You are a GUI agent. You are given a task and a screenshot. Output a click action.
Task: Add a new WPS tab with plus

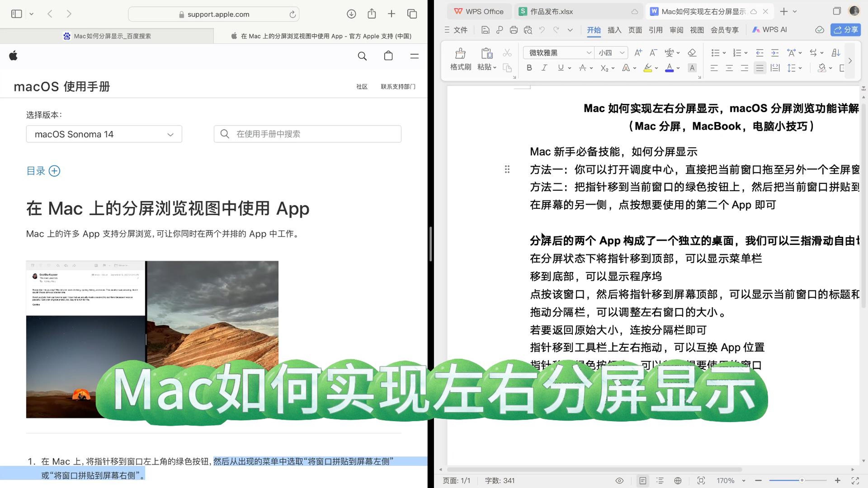[x=784, y=12]
